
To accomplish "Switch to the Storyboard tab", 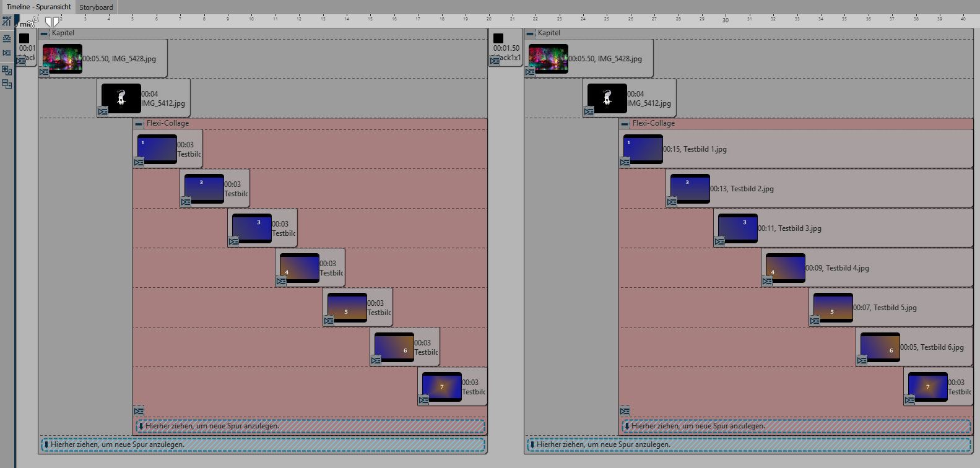I will (x=96, y=7).
